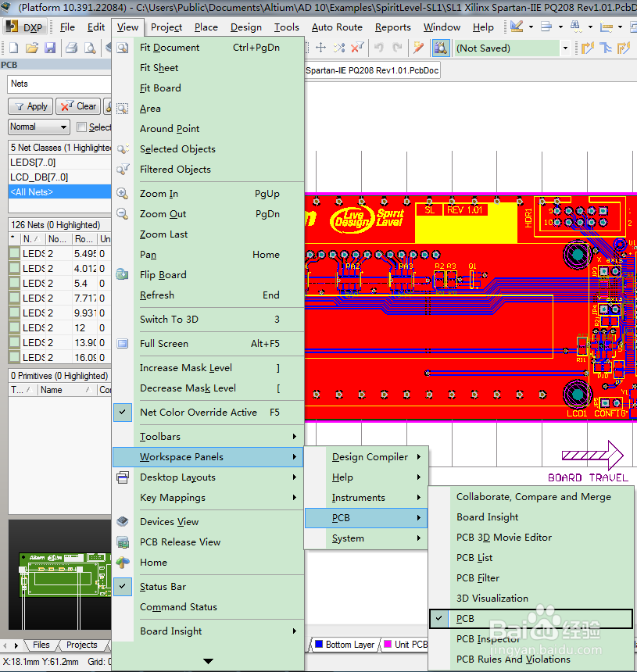Screen dimensions: 637x672
Task: Click the Open folder toolbar icon
Action: click(x=32, y=48)
